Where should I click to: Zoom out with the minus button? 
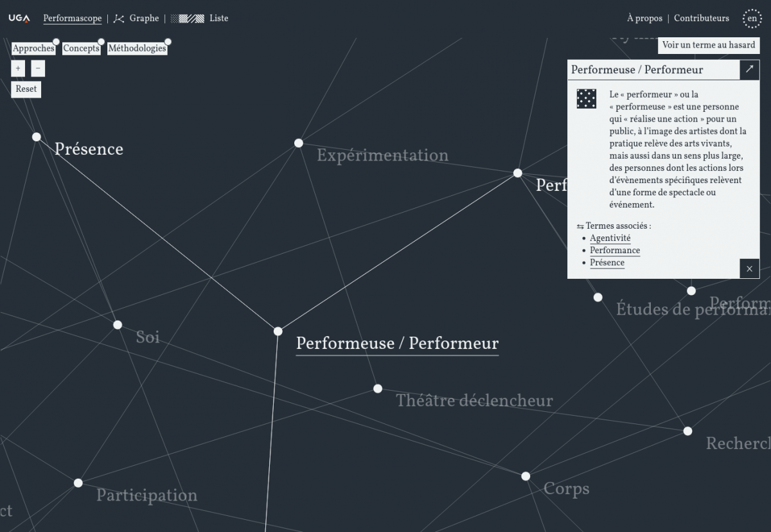coord(38,69)
